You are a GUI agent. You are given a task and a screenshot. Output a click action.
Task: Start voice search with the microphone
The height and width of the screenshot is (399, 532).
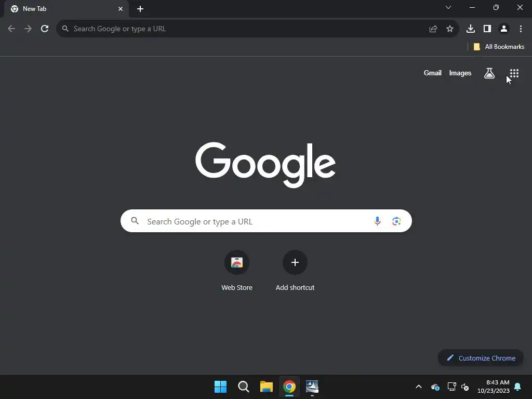pos(377,221)
